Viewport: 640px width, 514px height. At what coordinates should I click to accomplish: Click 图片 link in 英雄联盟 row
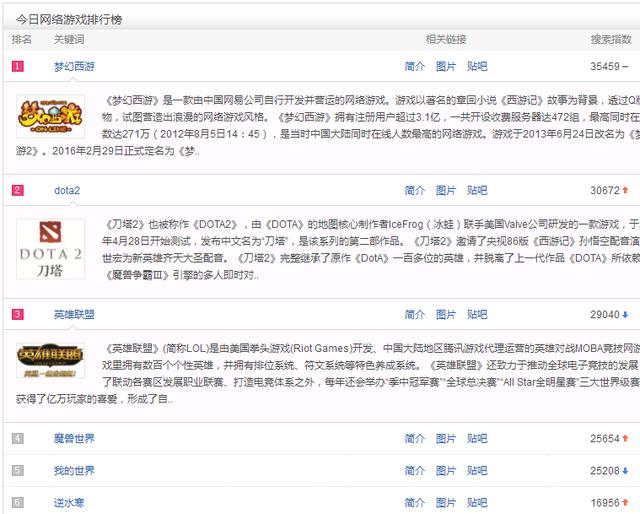[446, 314]
